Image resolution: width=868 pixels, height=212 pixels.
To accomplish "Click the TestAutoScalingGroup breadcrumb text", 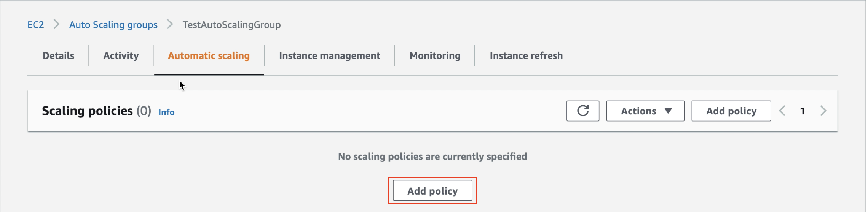I will point(231,25).
